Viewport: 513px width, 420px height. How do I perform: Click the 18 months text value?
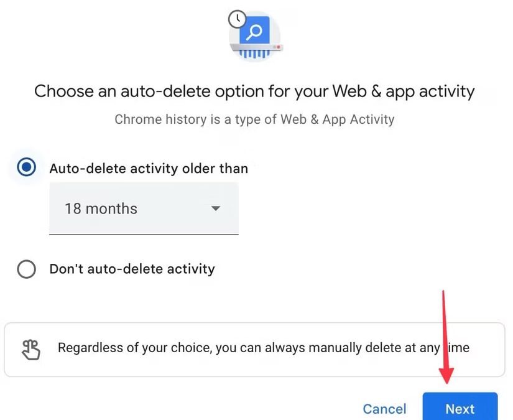click(x=101, y=208)
